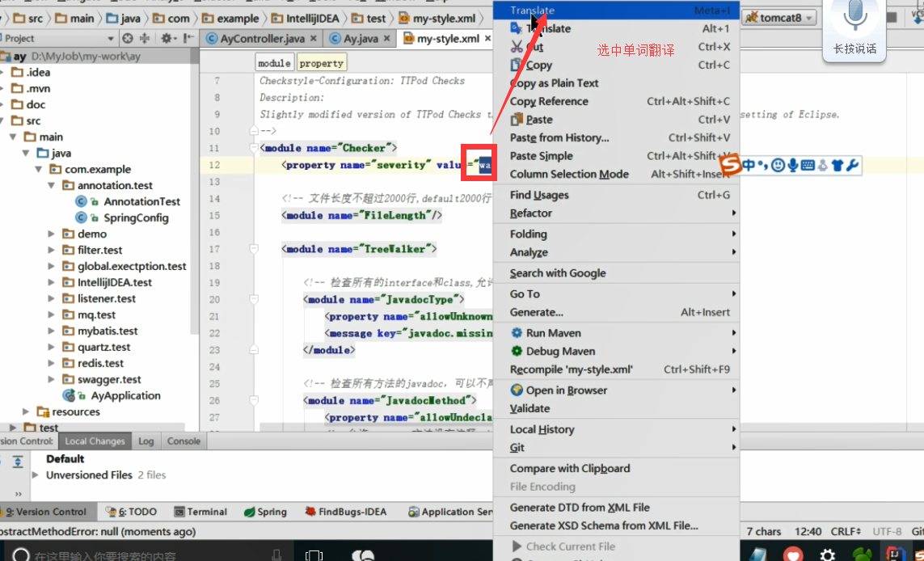Viewport: 924px width, 561px height.
Task: Click the CRLF line separator in status bar
Action: pyautogui.click(x=846, y=532)
